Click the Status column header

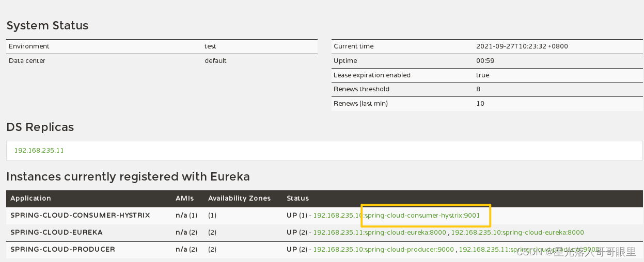coord(297,199)
